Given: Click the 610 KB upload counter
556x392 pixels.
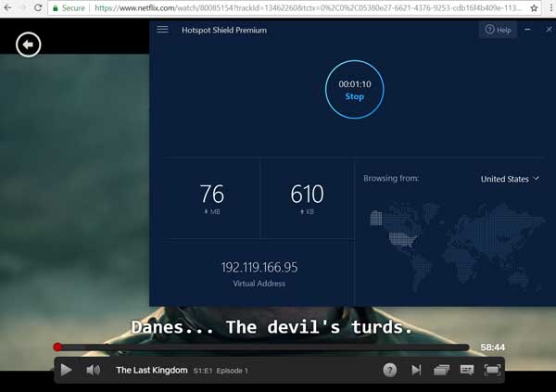Looking at the screenshot, I should click(x=307, y=198).
